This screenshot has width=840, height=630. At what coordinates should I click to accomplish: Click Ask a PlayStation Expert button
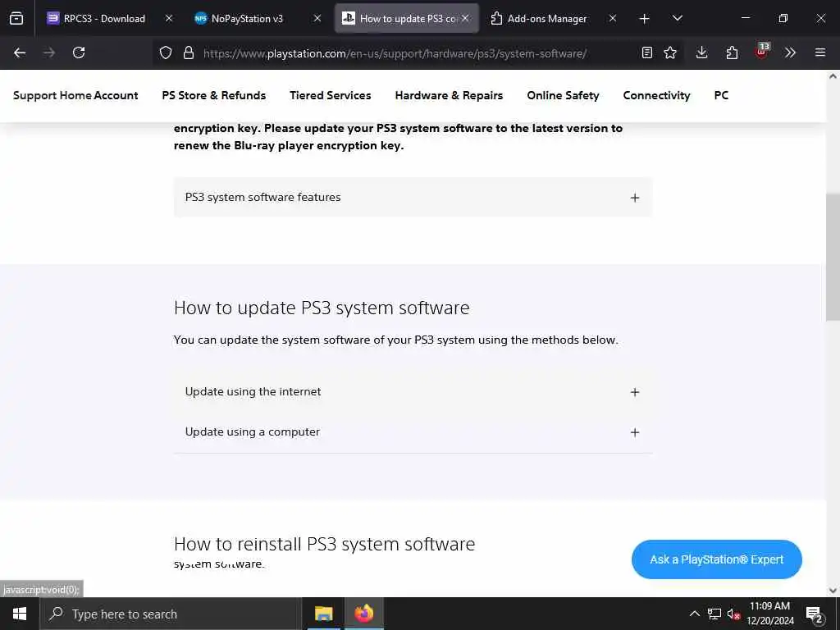pos(717,559)
